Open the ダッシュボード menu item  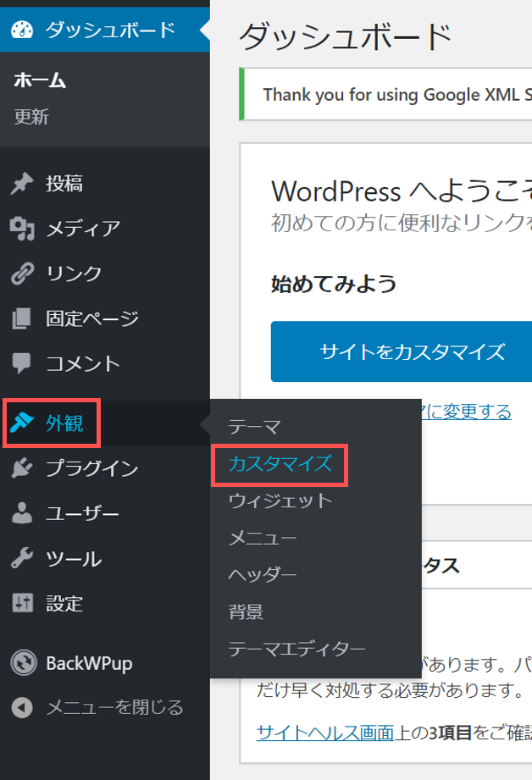105,30
